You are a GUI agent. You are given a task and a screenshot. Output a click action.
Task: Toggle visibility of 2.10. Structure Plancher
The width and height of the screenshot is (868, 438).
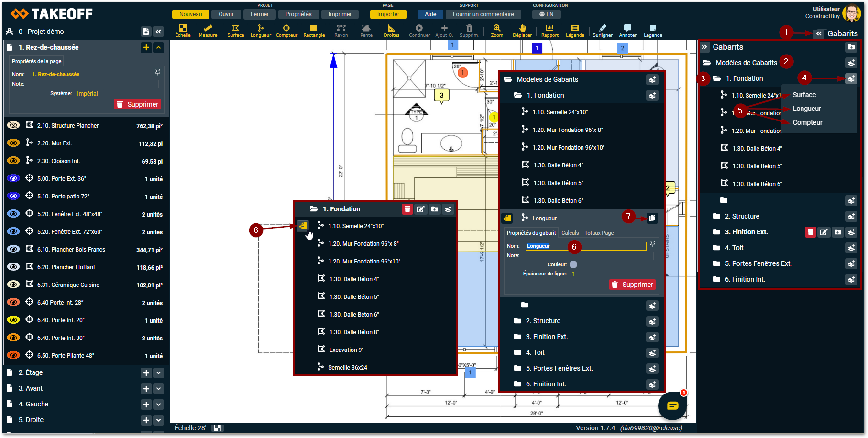point(13,125)
